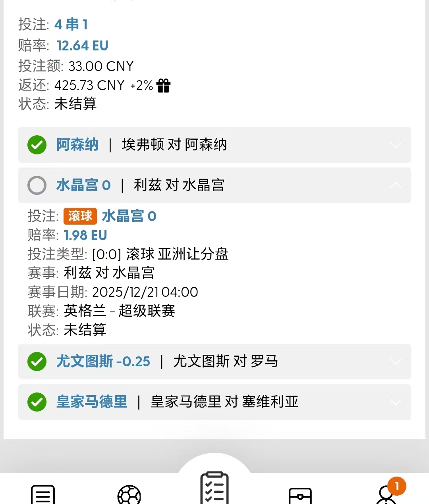The image size is (429, 504).
Task: Open the bet slip clipboard icon
Action: click(x=214, y=488)
